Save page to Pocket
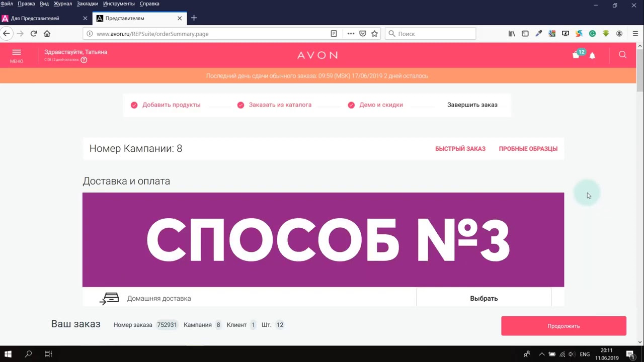This screenshot has width=644, height=362. [363, 34]
